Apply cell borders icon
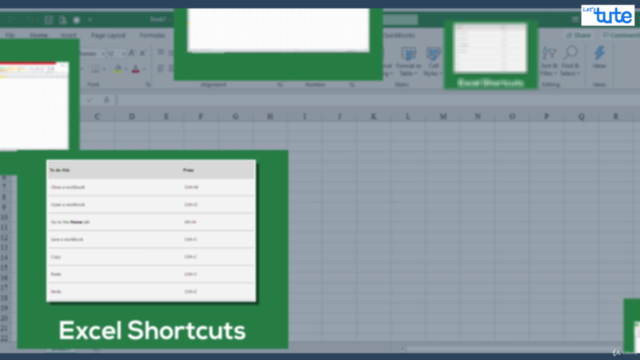640x360 pixels. pyautogui.click(x=95, y=69)
